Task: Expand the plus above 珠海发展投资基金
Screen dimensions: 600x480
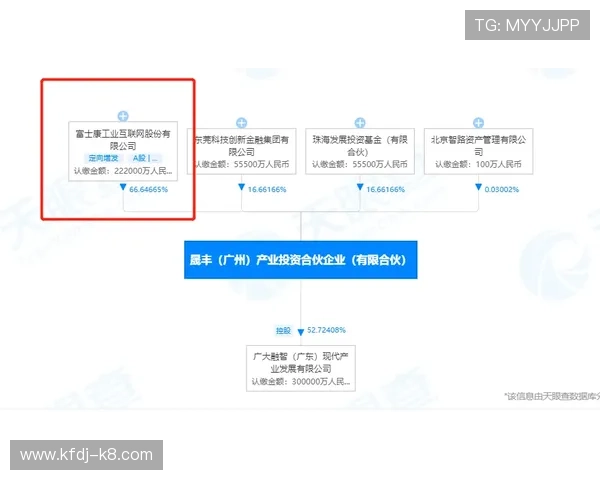Action: [x=360, y=122]
